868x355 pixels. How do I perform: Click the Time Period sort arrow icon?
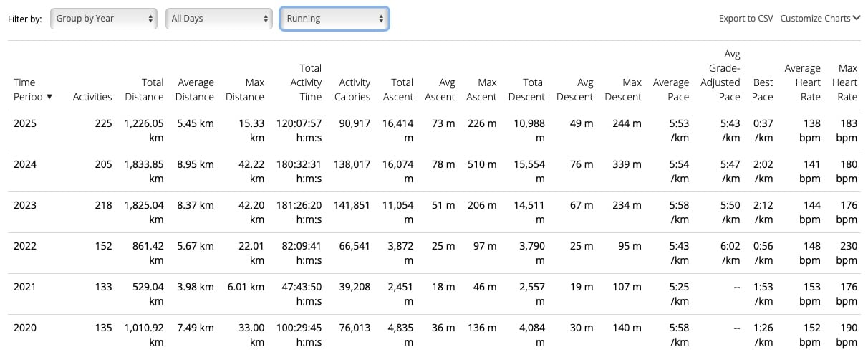point(49,97)
